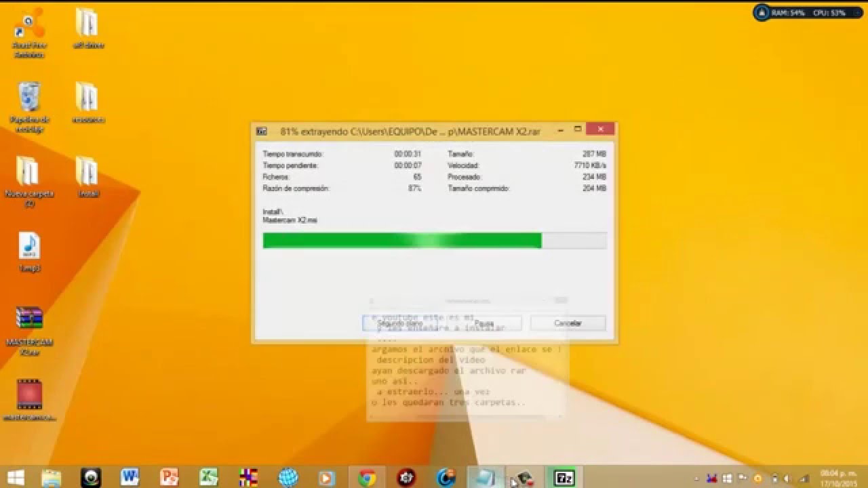
Task: Maximize the 7-Zip extraction dialog
Action: [578, 129]
